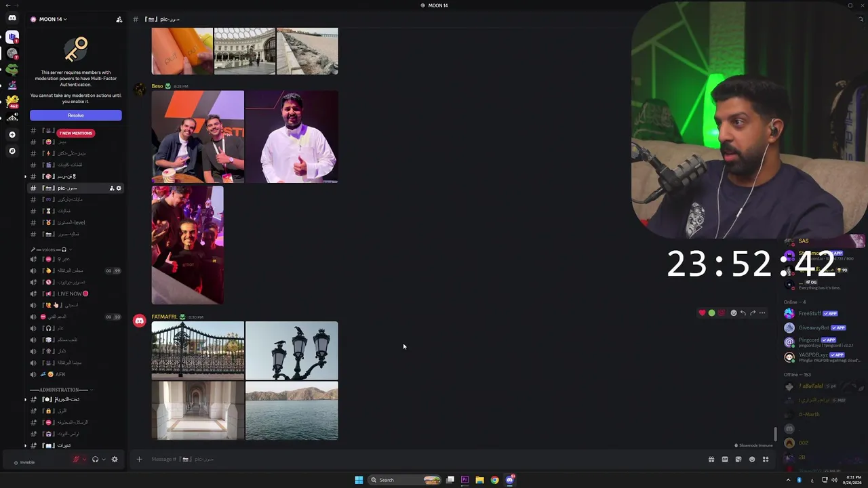Open Edit Channel gear on pic channel
The width and height of the screenshot is (868, 488).
[x=119, y=188]
